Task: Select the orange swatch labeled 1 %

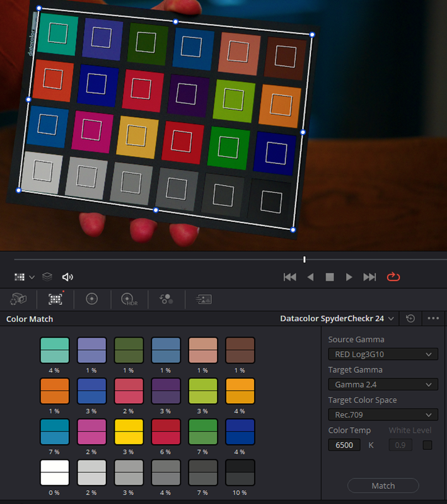Action: pos(55,391)
